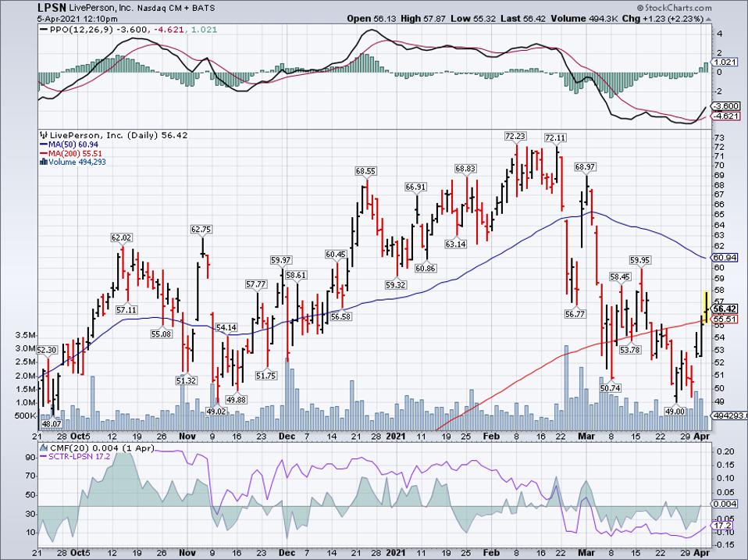Click the black PPO line legend swatch
748x560 pixels.
point(44,30)
